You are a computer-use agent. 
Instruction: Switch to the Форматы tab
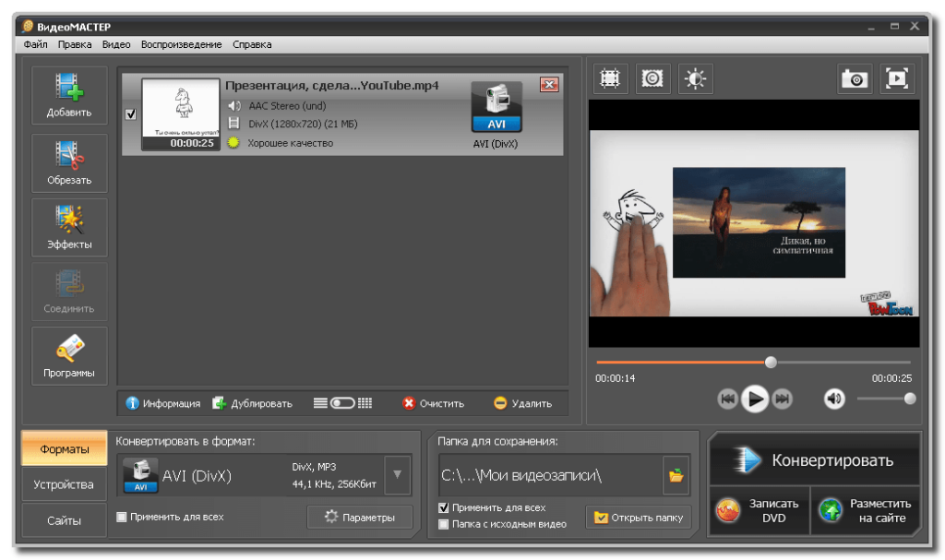point(65,448)
